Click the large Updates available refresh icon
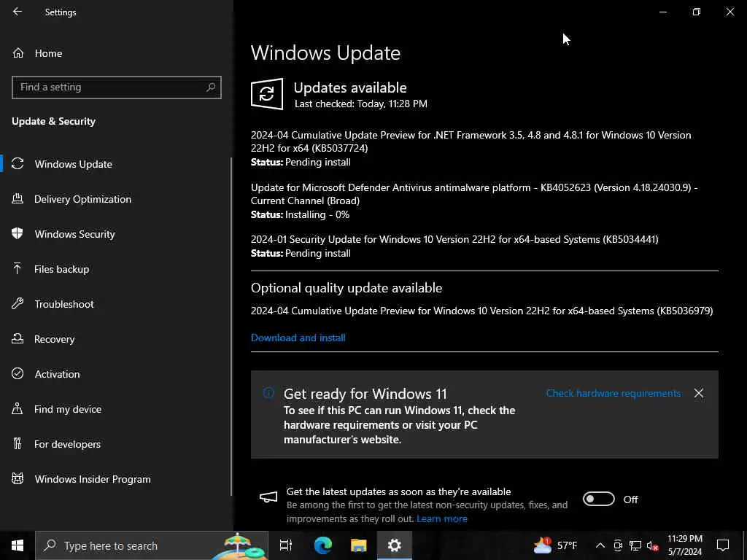The image size is (747, 560). (x=267, y=94)
